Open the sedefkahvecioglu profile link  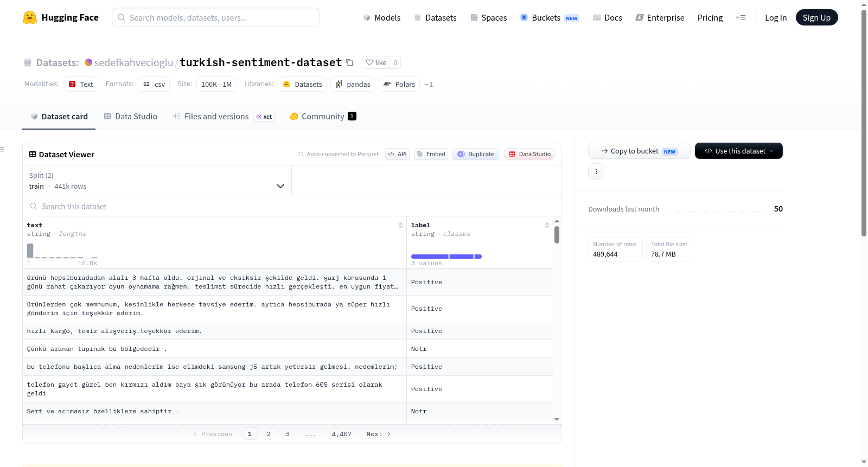133,62
